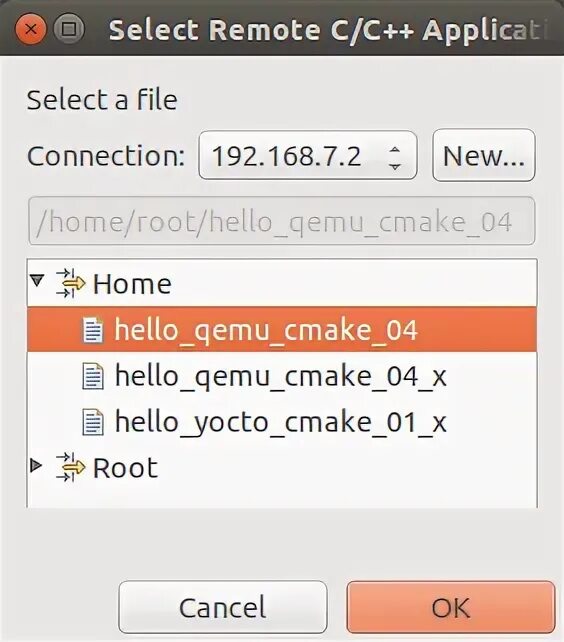Viewport: 564px width, 642px height.
Task: Select the hello_qemu_cmake_04_x file
Action: [x=281, y=376]
